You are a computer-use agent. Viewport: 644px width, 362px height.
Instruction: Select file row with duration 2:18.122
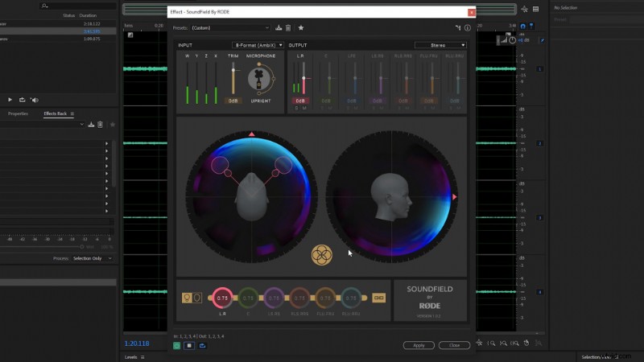coord(57,24)
